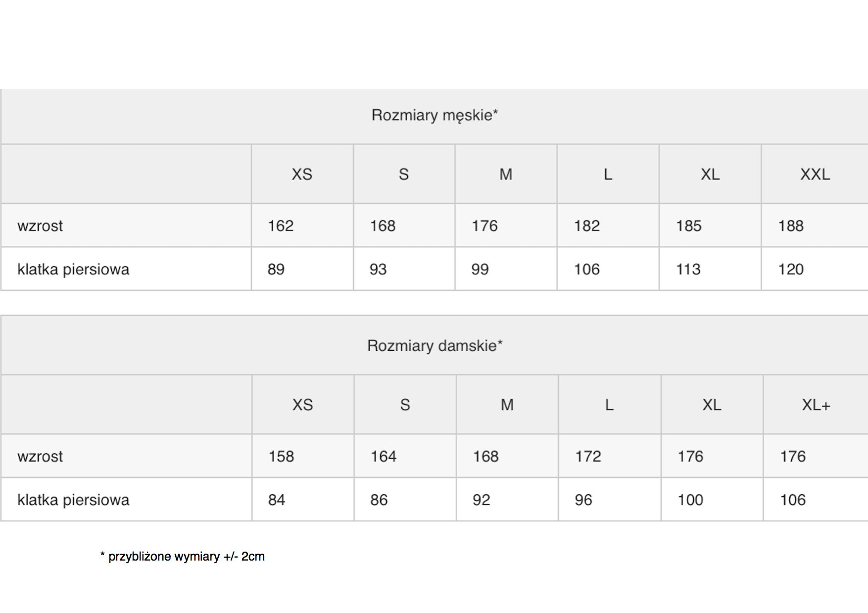Click the Rozmiary damskie table header
868x613 pixels.
click(434, 345)
